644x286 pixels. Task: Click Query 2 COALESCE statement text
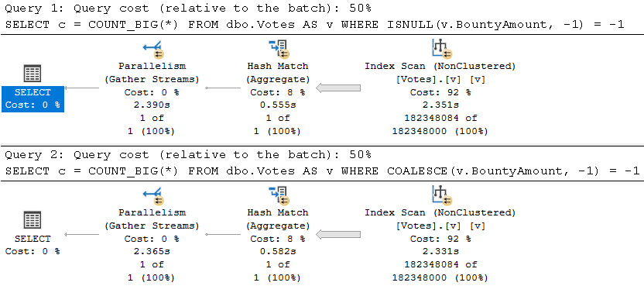tap(323, 171)
